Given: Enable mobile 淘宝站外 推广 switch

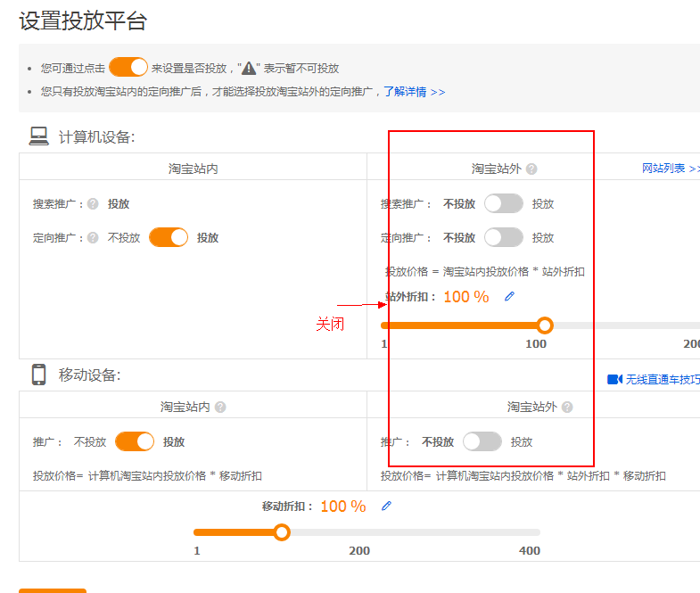Looking at the screenshot, I should click(482, 441).
